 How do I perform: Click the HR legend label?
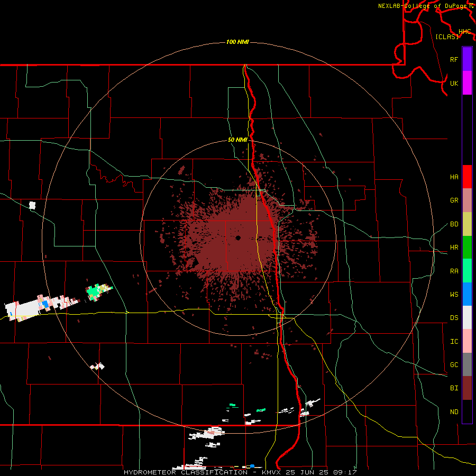454,248
